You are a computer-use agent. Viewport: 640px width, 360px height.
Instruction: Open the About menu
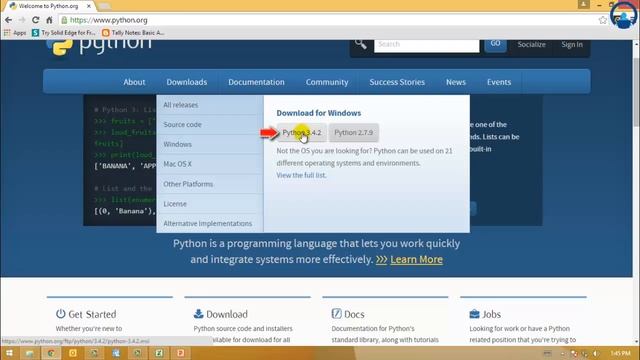(x=134, y=82)
